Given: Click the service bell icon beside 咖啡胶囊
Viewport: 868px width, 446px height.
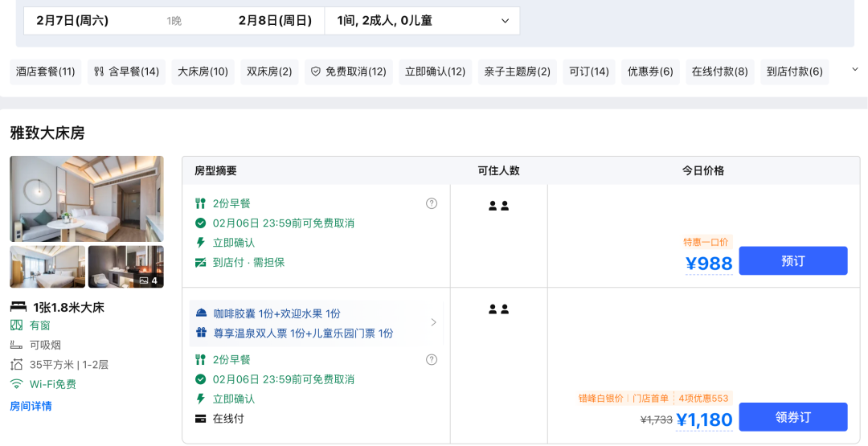Looking at the screenshot, I should [x=202, y=313].
